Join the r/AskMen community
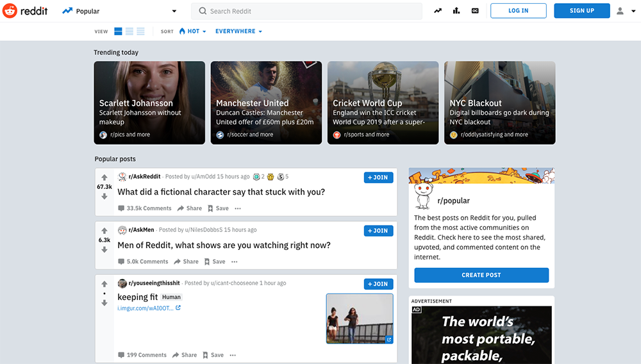This screenshot has height=364, width=641. coord(378,231)
